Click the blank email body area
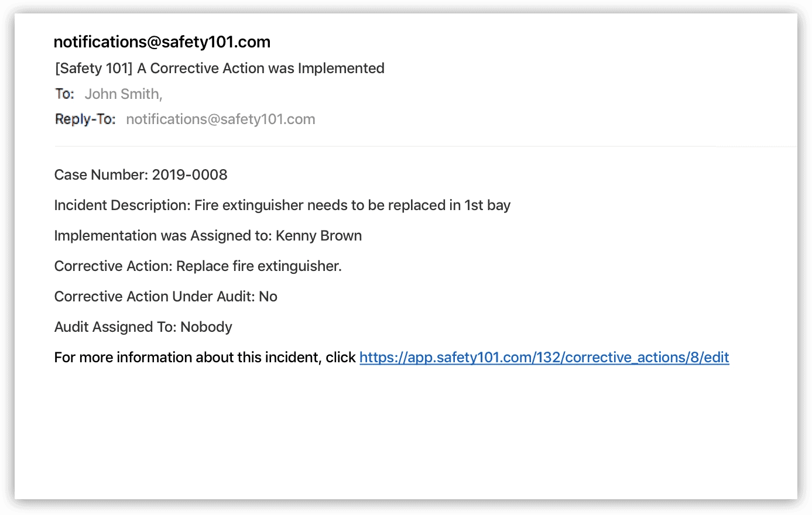 pyautogui.click(x=406, y=433)
